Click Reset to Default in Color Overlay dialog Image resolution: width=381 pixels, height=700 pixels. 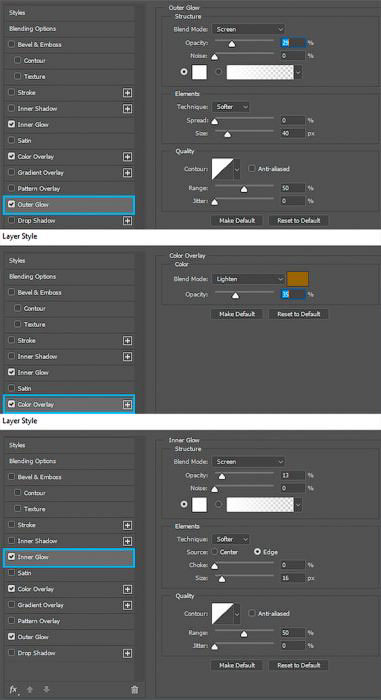(x=298, y=314)
